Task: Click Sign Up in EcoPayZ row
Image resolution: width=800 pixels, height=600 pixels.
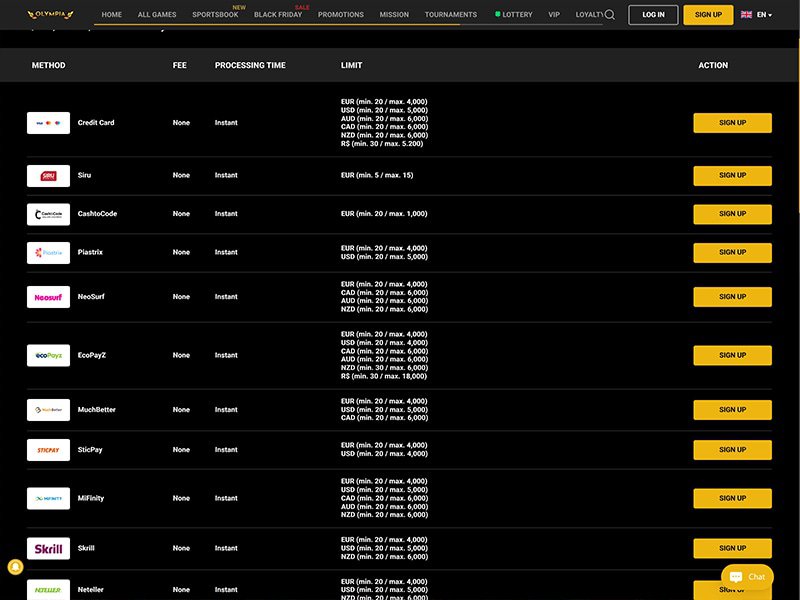Action: (732, 356)
